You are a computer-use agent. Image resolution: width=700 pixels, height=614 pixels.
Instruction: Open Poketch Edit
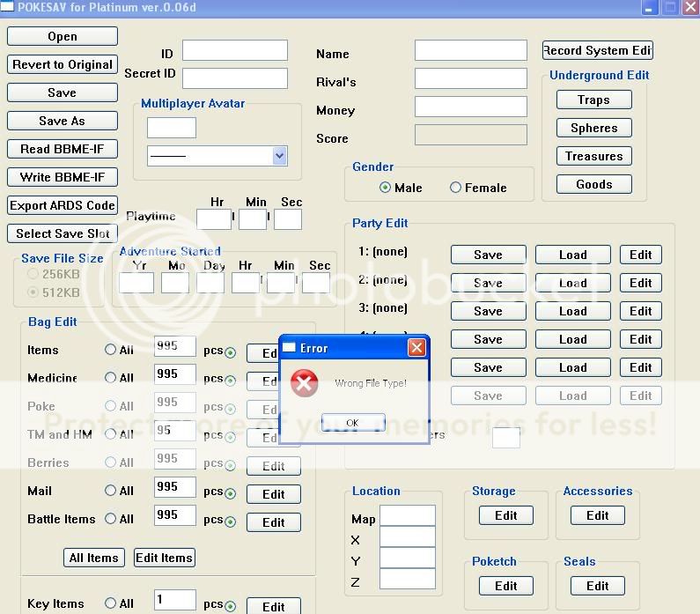505,586
